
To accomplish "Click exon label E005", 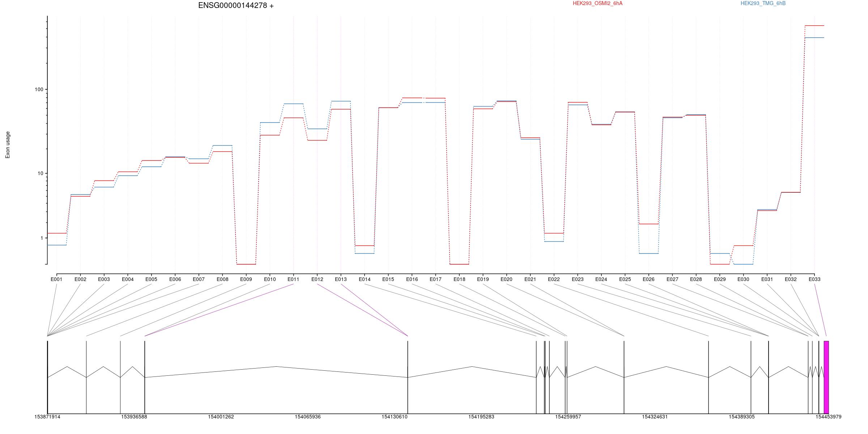I will point(151,279).
